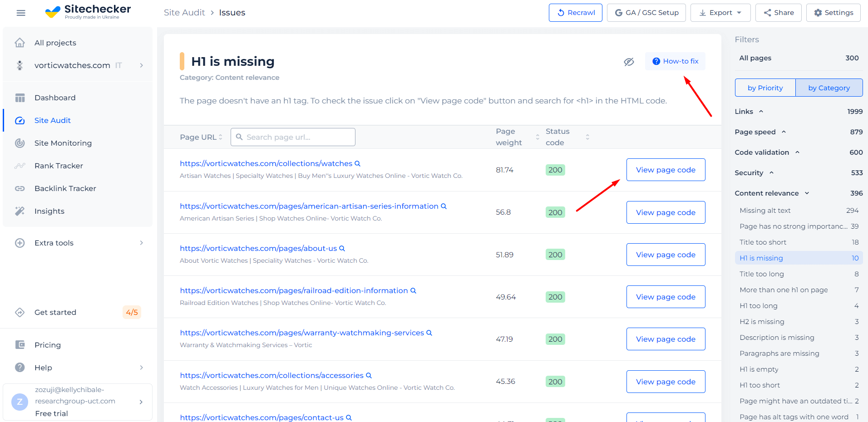The width and height of the screenshot is (868, 422).
Task: View page code for warranty-watchmaking-services
Action: (666, 339)
